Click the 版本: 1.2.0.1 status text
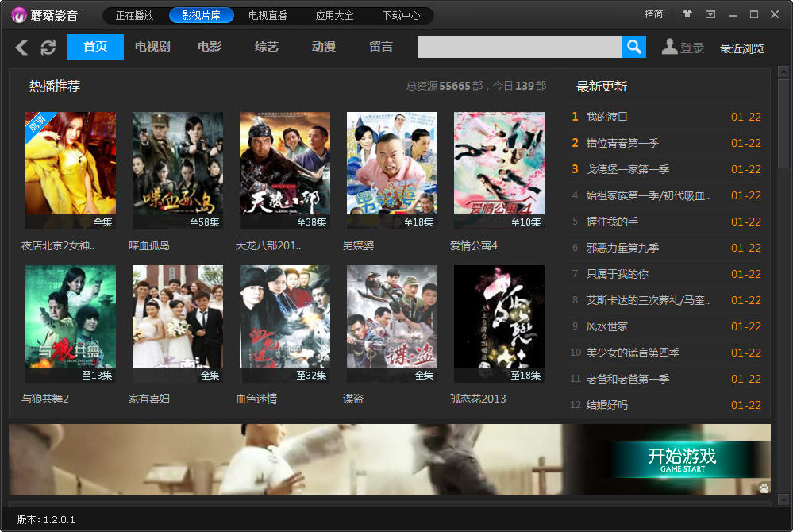Screen dimensions: 793x532 coord(46,519)
